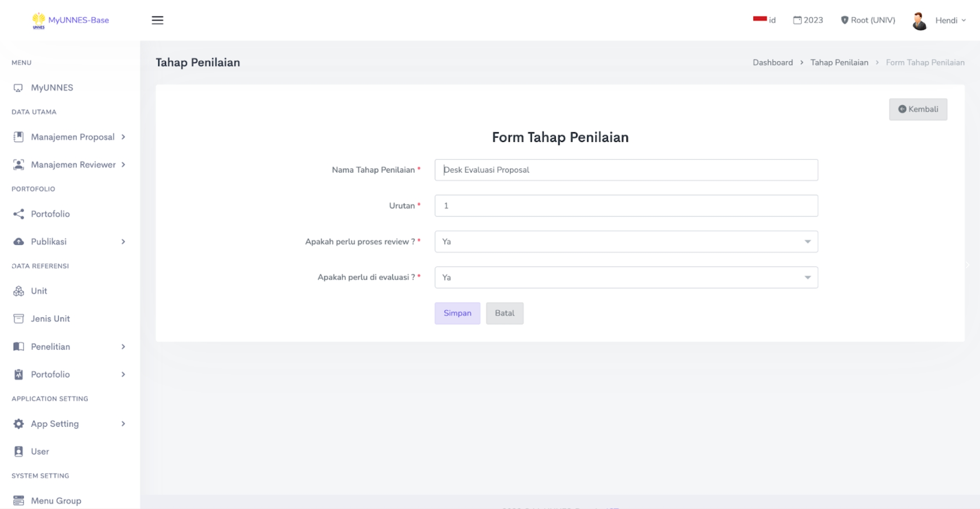Open the evaluation needed dropdown

tap(626, 277)
